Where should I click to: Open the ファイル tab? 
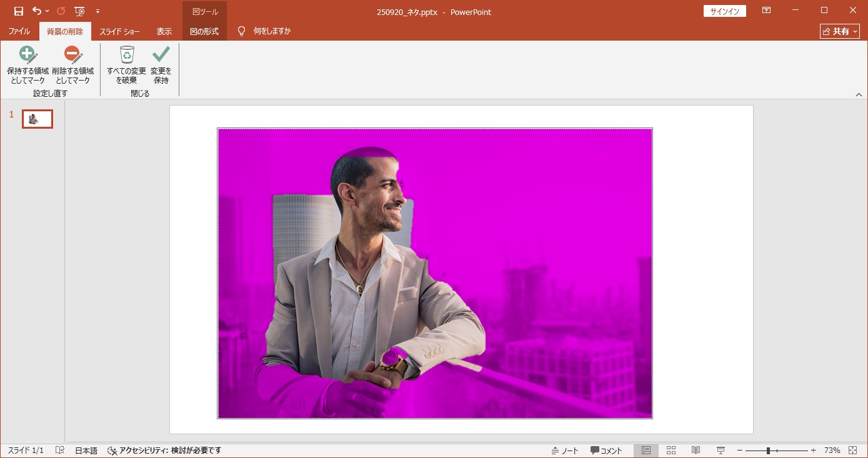(19, 31)
